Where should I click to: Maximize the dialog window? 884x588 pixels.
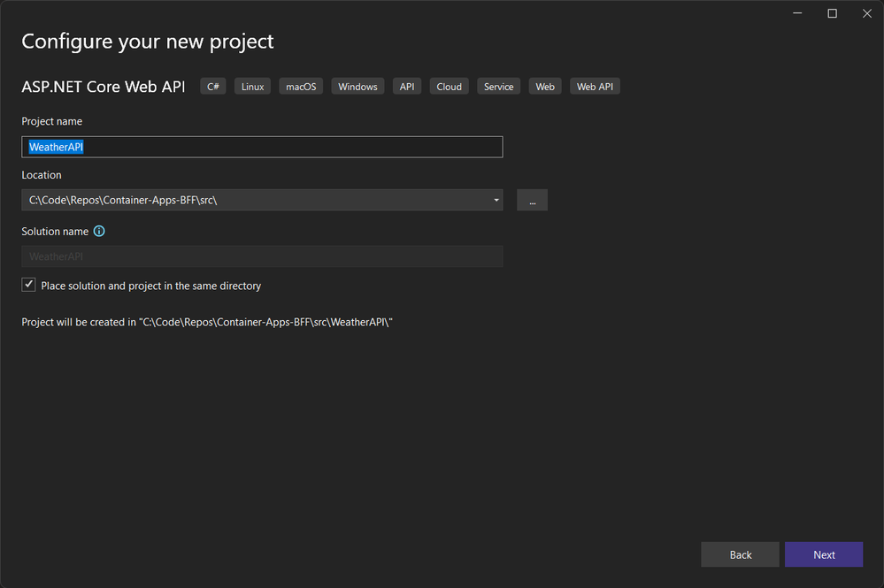click(x=832, y=13)
